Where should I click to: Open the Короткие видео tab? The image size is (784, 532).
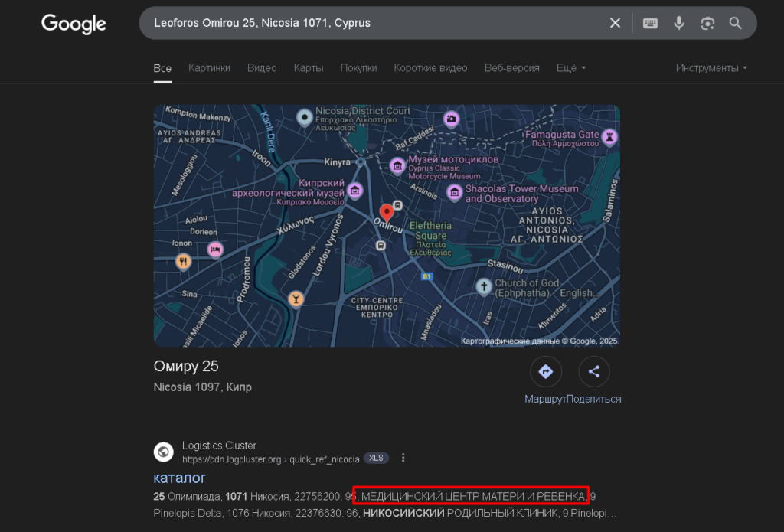pos(430,68)
